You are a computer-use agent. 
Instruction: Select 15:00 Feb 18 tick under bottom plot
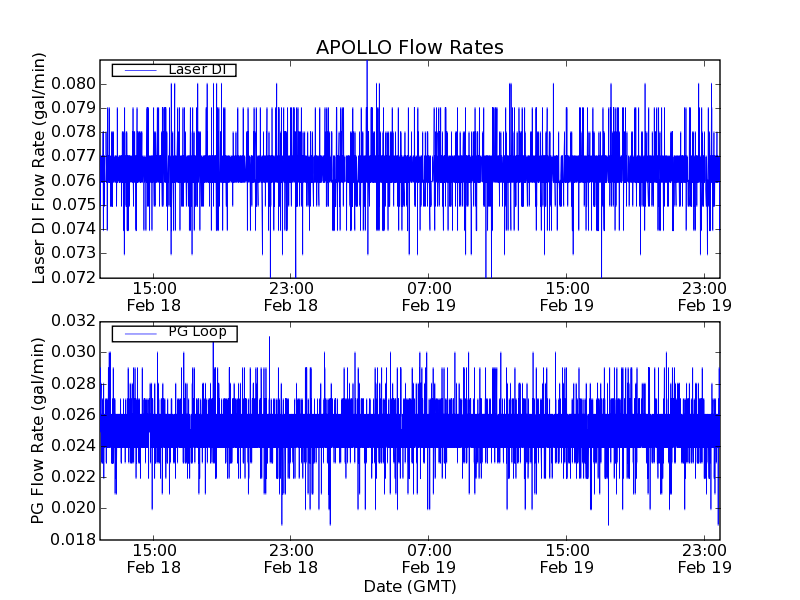tap(153, 558)
